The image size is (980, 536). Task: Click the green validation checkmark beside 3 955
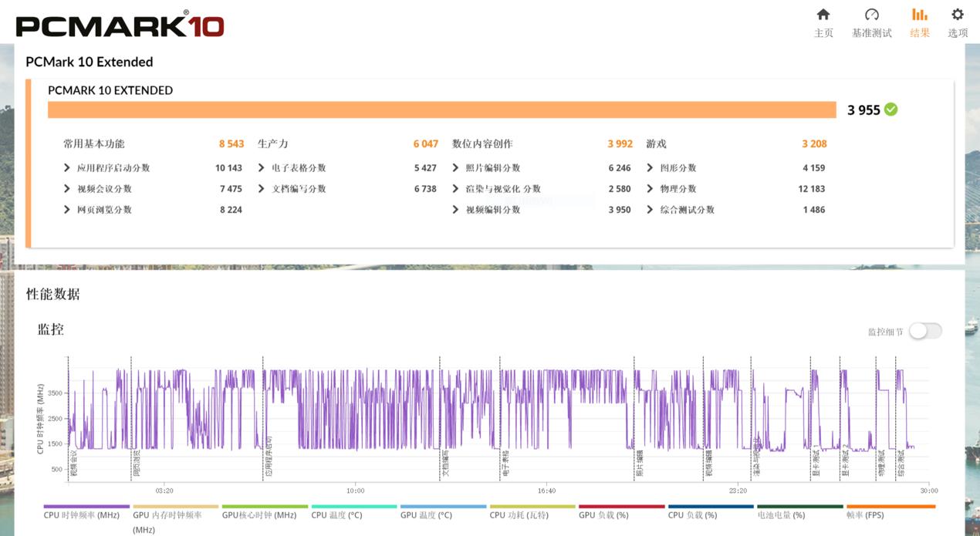(890, 110)
